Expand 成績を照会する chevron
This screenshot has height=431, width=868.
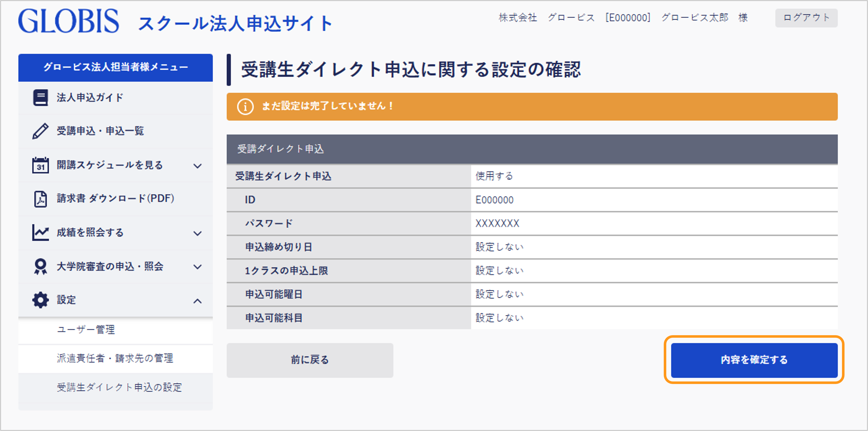click(198, 233)
